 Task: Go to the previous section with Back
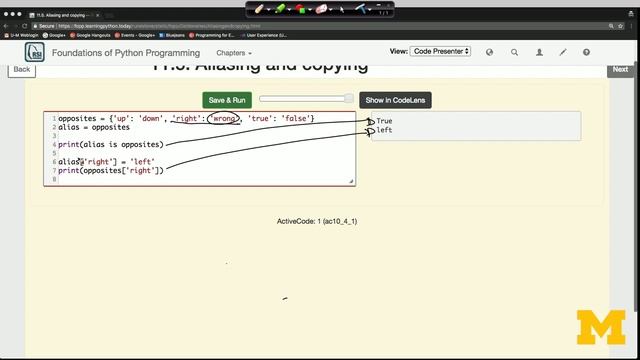[x=22, y=70]
